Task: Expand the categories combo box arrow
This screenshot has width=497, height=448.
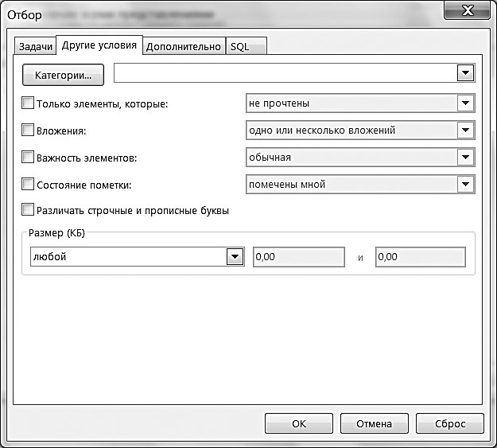Action: pyautogui.click(x=465, y=73)
